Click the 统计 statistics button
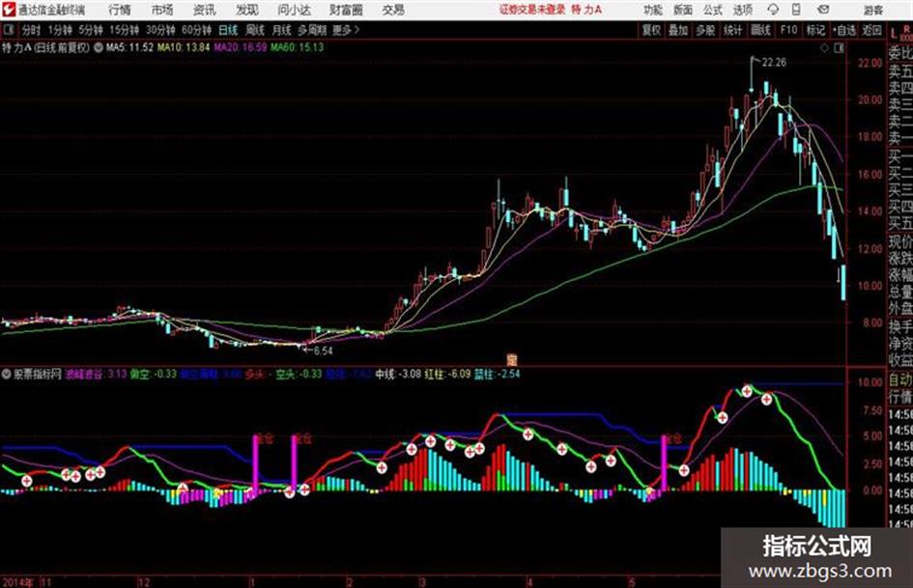 pyautogui.click(x=732, y=30)
